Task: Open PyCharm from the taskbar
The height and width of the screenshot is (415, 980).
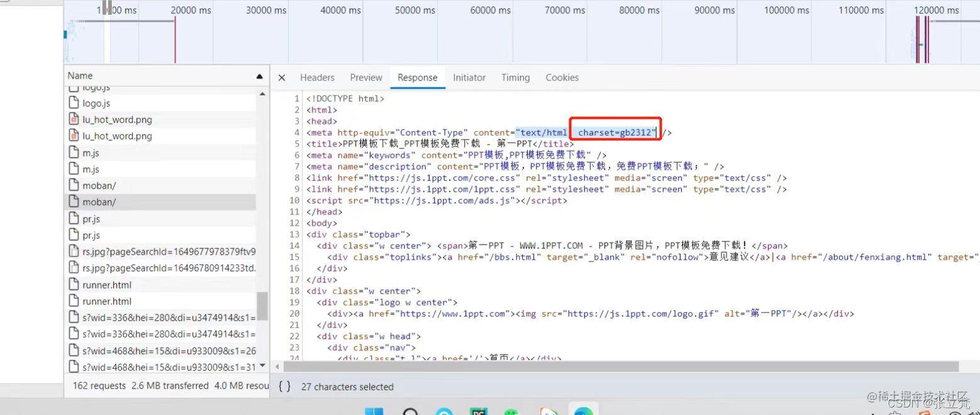Action: (x=479, y=412)
